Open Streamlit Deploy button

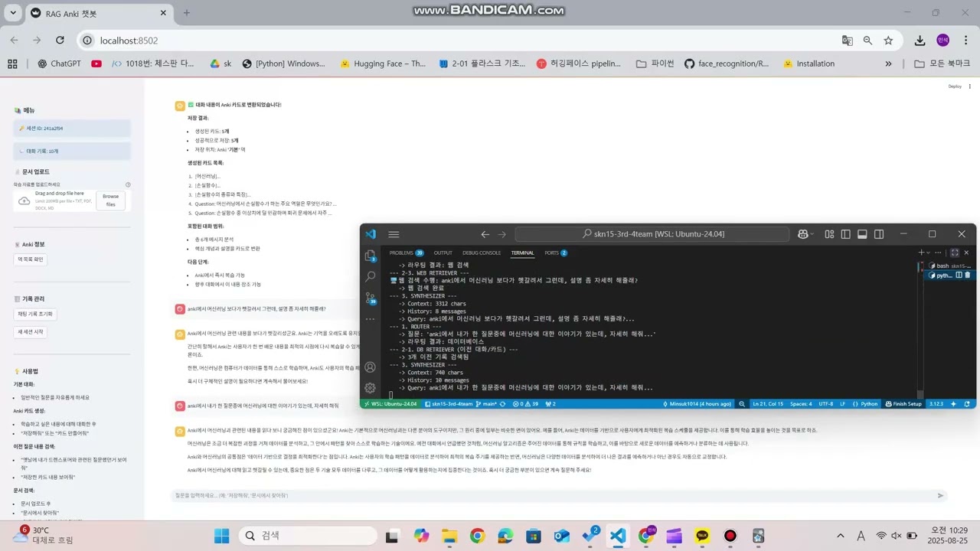[955, 86]
